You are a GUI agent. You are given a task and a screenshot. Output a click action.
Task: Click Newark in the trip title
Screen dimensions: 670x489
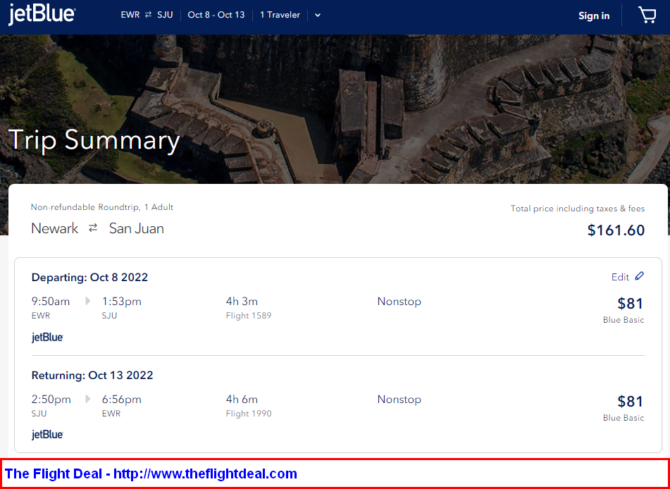click(55, 228)
